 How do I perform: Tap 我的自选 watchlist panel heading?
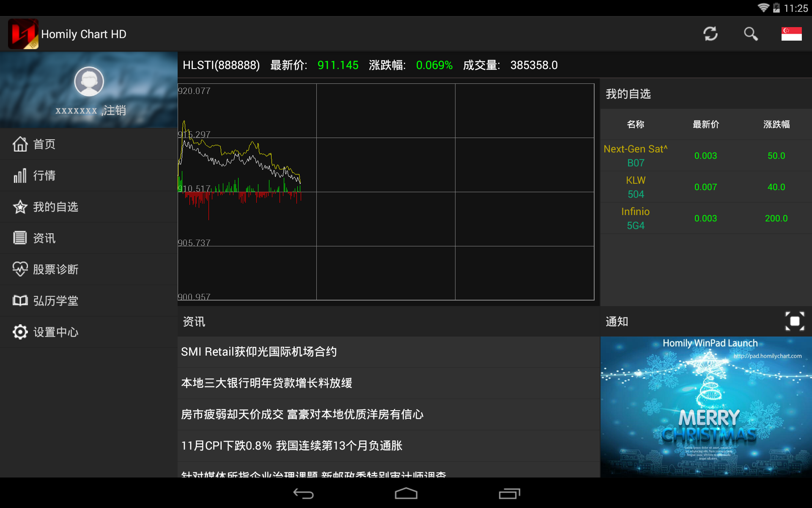tap(628, 94)
